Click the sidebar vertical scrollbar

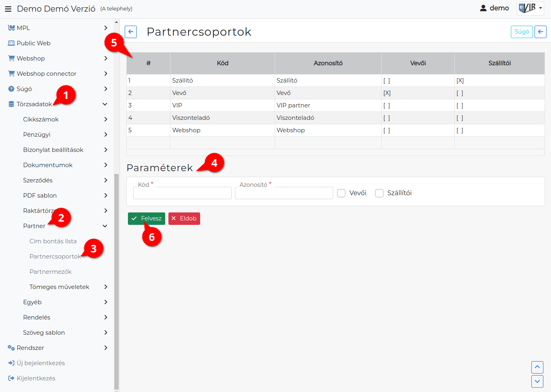pyautogui.click(x=116, y=281)
